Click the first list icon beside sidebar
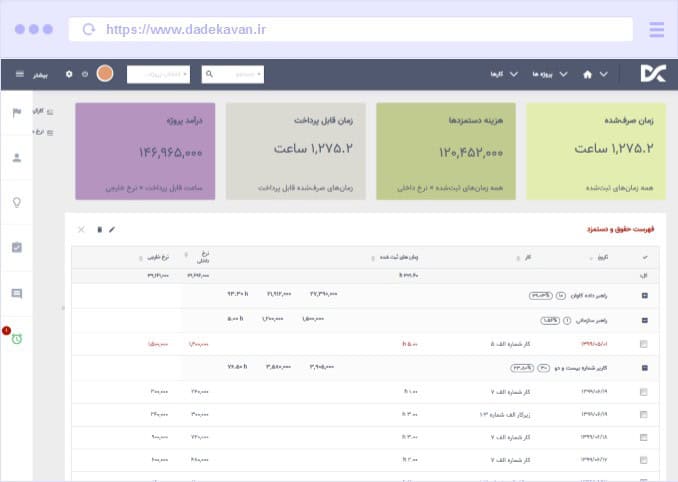The height and width of the screenshot is (482, 678). point(50,112)
